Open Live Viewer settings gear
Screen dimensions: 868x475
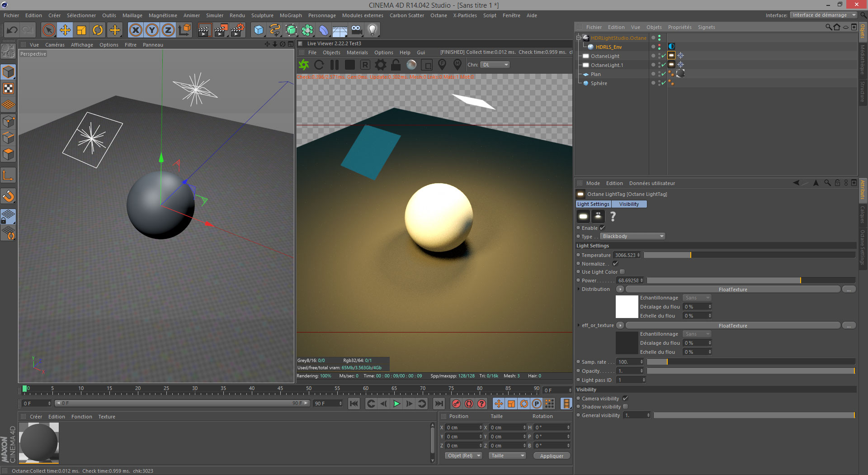381,65
